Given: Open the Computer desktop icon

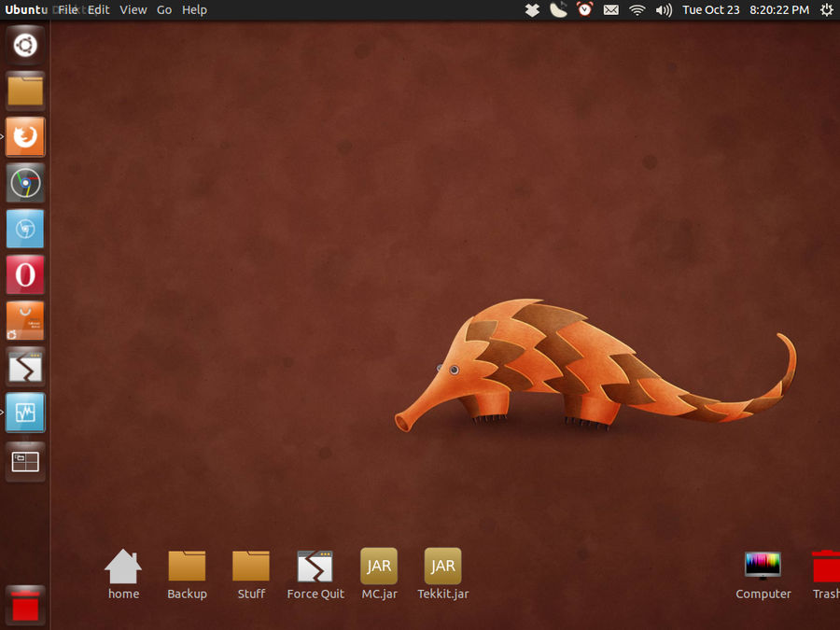Looking at the screenshot, I should (763, 573).
